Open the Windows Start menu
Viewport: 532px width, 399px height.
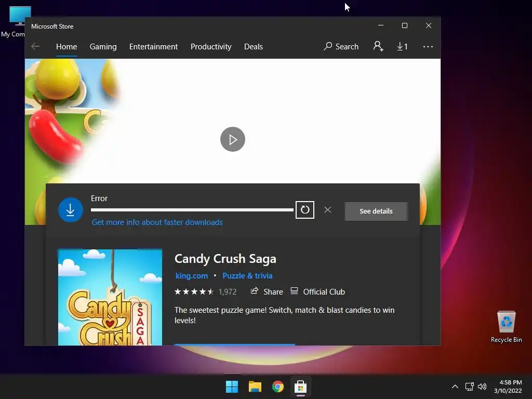click(232, 387)
